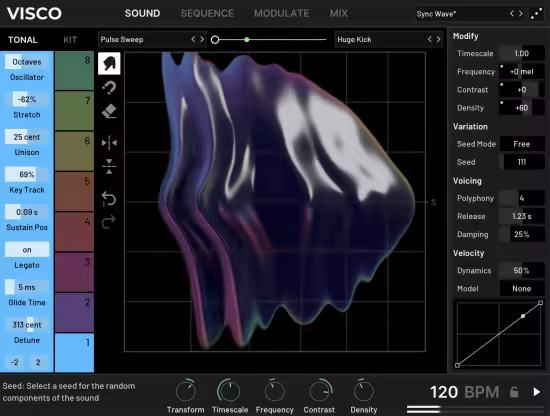Open the Velocity Model None dropdown
This screenshot has width=550, height=416.
(522, 289)
